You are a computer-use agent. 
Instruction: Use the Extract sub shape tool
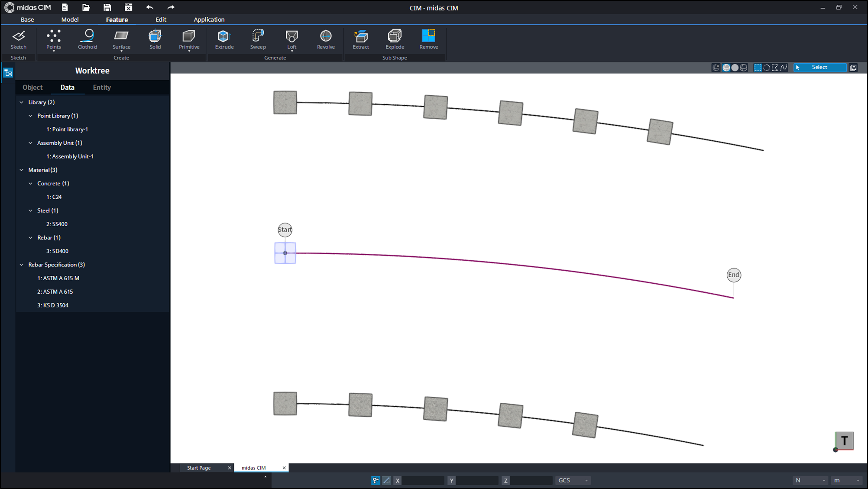click(361, 39)
